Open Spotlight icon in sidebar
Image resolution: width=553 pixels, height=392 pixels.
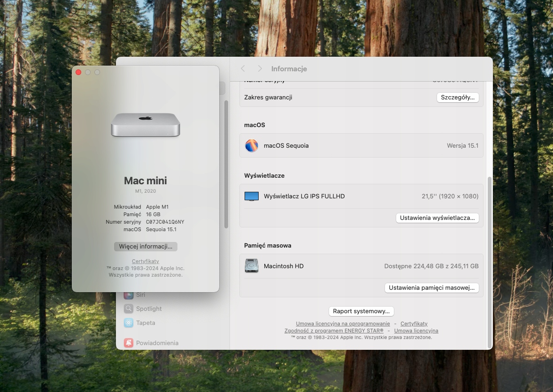pos(128,309)
